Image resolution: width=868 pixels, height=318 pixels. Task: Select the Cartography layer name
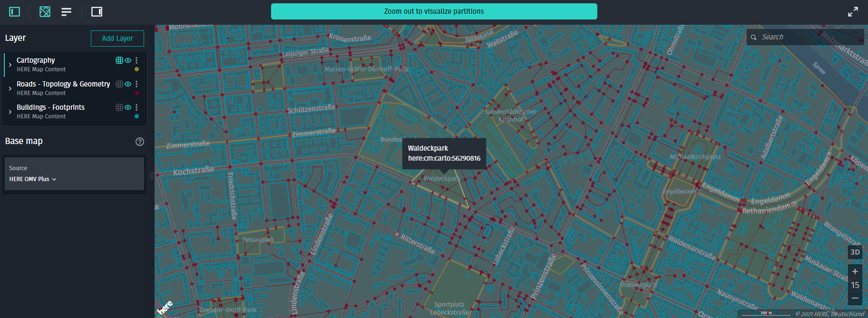click(x=36, y=60)
